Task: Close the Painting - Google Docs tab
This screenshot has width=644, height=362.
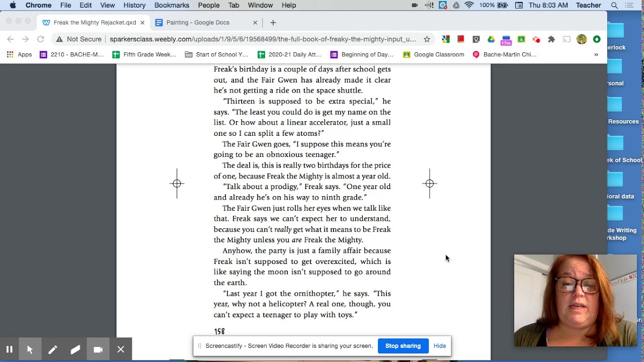Action: click(255, 23)
